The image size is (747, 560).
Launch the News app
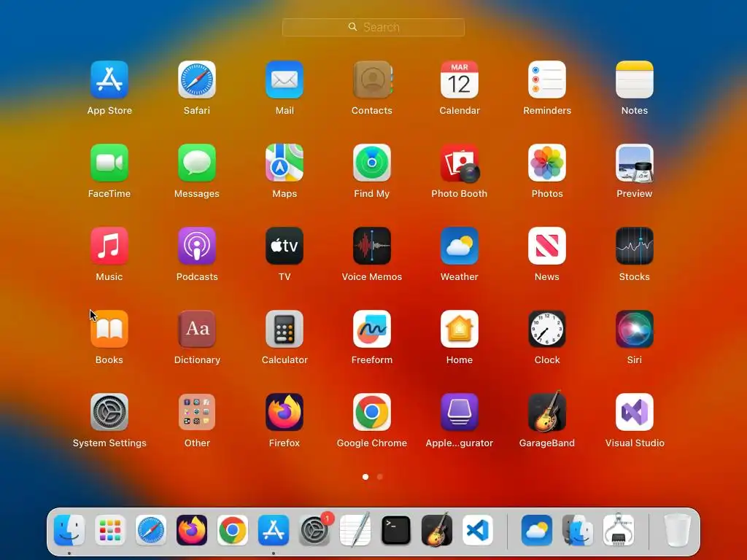547,246
